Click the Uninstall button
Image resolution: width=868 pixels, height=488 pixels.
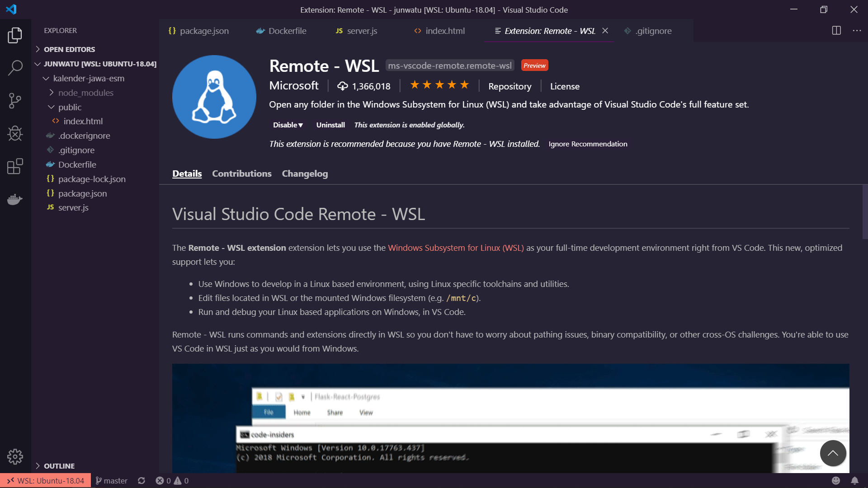tap(330, 125)
